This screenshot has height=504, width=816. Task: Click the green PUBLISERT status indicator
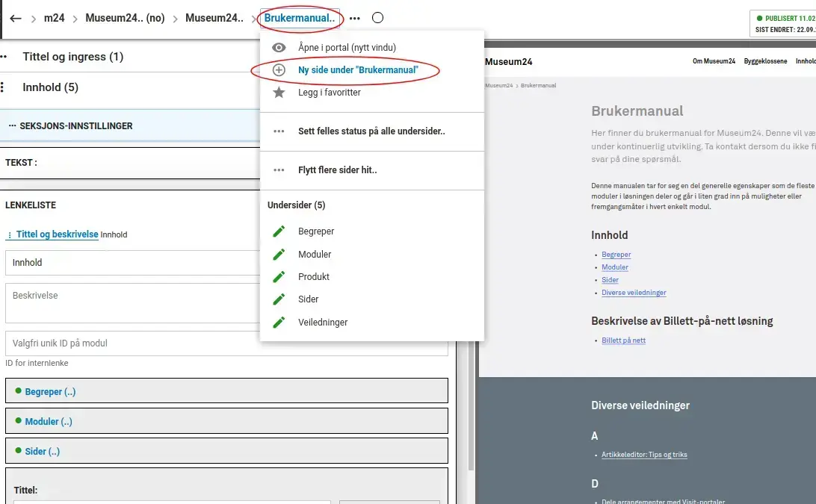point(759,18)
